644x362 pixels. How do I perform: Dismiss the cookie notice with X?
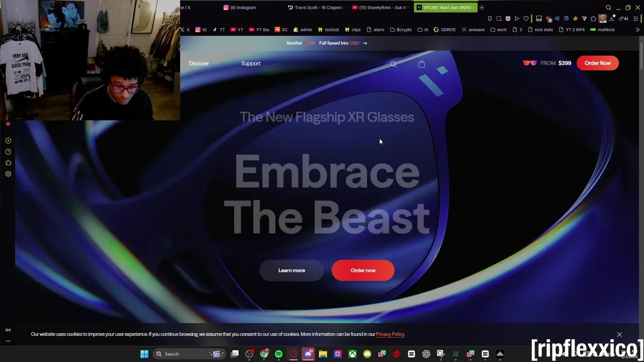click(619, 334)
